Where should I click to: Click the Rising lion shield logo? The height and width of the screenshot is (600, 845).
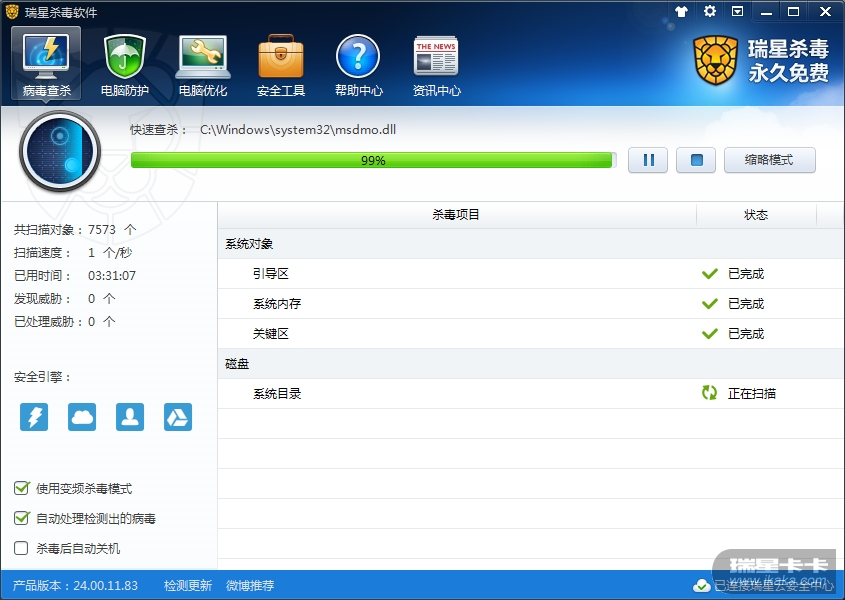[716, 60]
